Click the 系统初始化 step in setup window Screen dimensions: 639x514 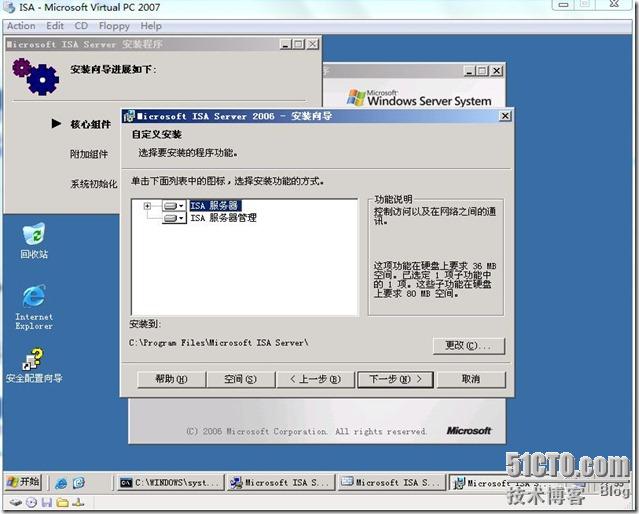[x=94, y=184]
